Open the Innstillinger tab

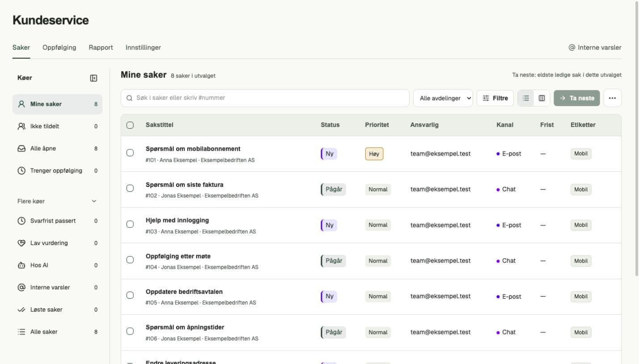143,47
